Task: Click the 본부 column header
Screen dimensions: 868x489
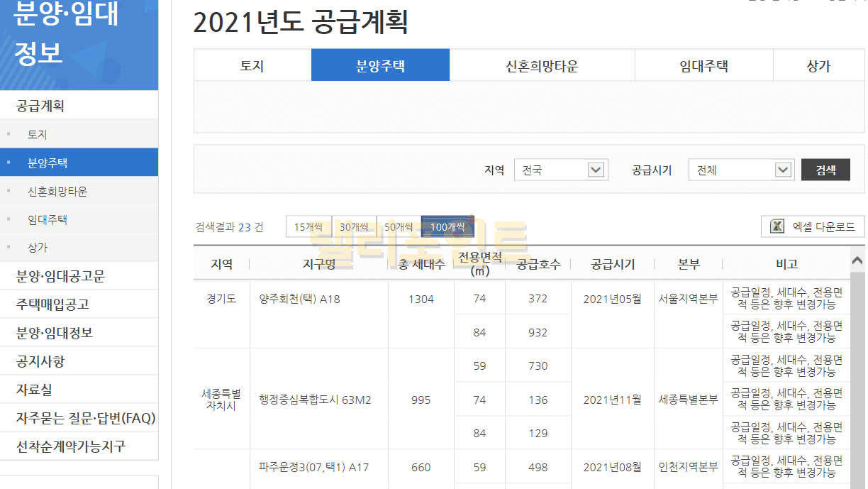Action: click(688, 264)
